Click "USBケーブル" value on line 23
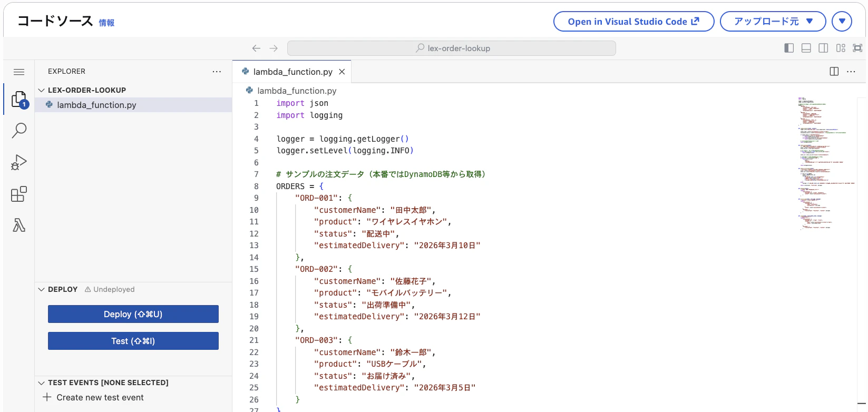This screenshot has width=868, height=412. pos(394,364)
